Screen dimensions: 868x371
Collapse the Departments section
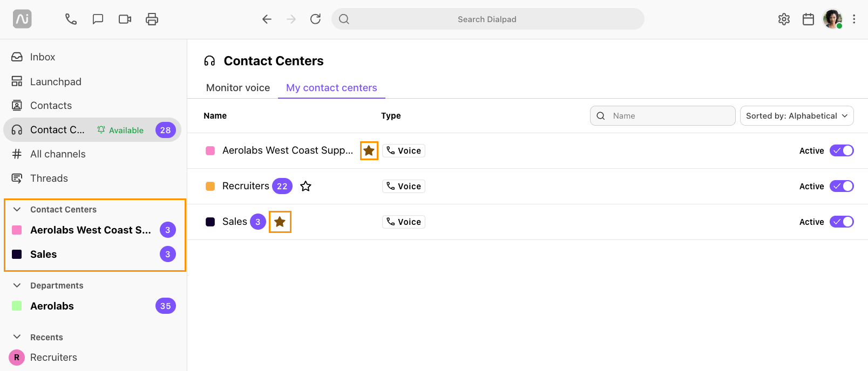[17, 285]
